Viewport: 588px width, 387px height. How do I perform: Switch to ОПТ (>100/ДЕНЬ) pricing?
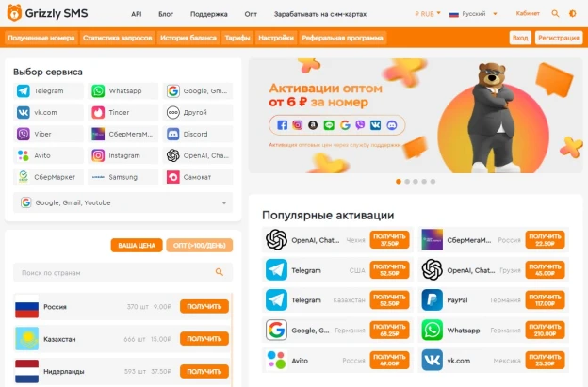[x=200, y=246]
